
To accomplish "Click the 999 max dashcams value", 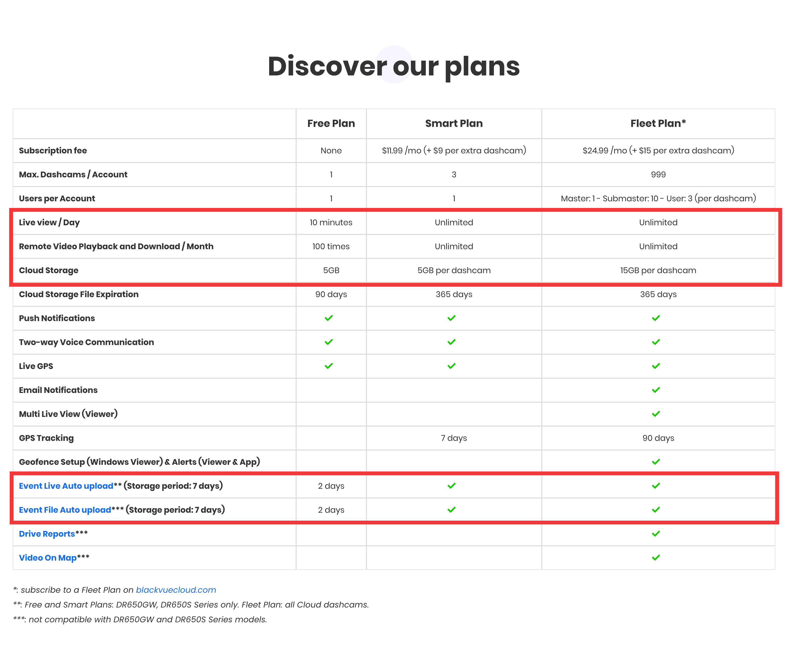I will 658,175.
